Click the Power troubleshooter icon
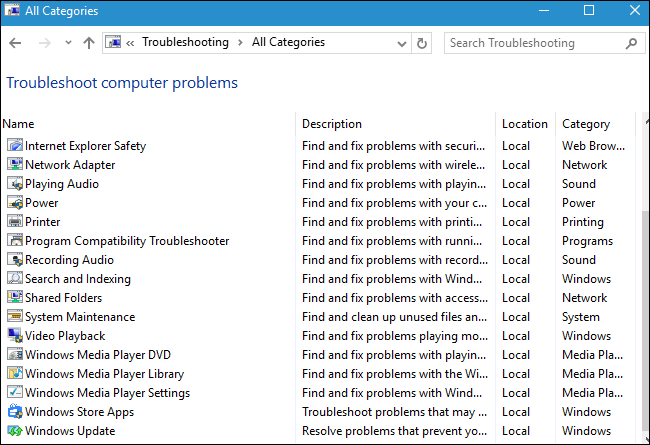The image size is (650, 445). click(x=14, y=203)
